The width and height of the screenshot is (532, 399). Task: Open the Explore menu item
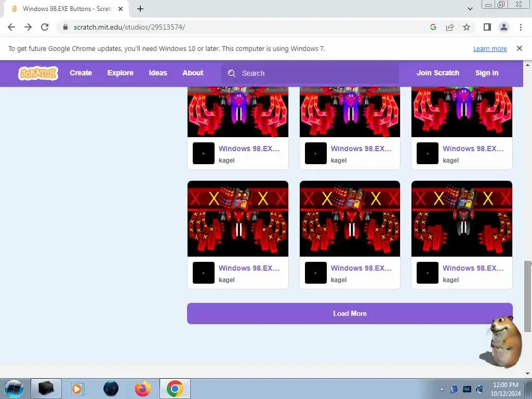121,73
